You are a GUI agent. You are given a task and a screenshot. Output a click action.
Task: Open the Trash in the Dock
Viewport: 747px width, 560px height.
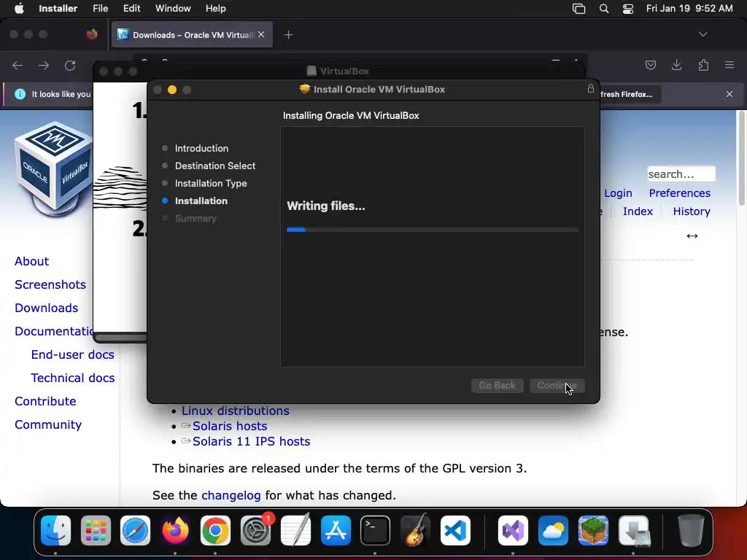pyautogui.click(x=690, y=530)
